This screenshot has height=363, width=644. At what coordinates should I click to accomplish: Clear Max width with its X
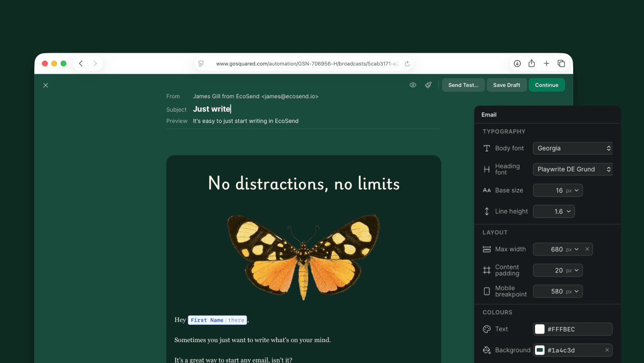(x=587, y=249)
